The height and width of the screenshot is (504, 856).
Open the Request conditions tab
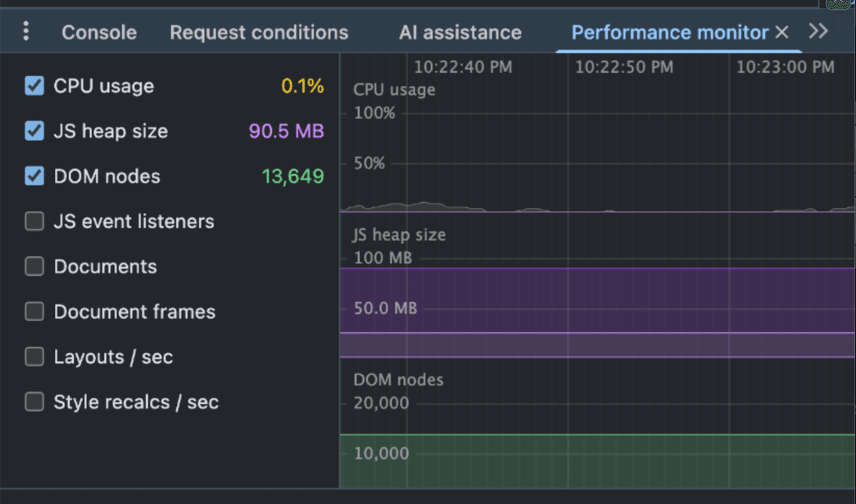click(x=259, y=32)
